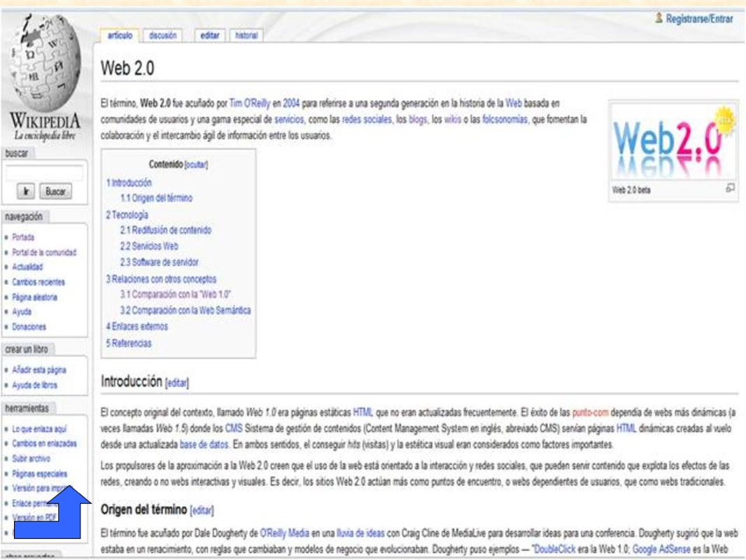The height and width of the screenshot is (560, 746).
Task: Open the Web 2.0 logo image
Action: point(673,142)
